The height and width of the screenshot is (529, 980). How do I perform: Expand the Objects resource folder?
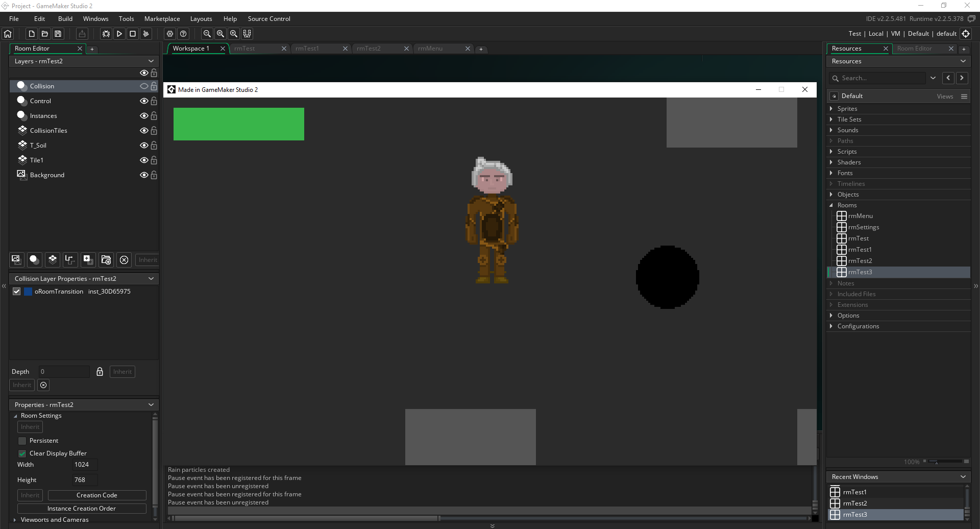831,195
